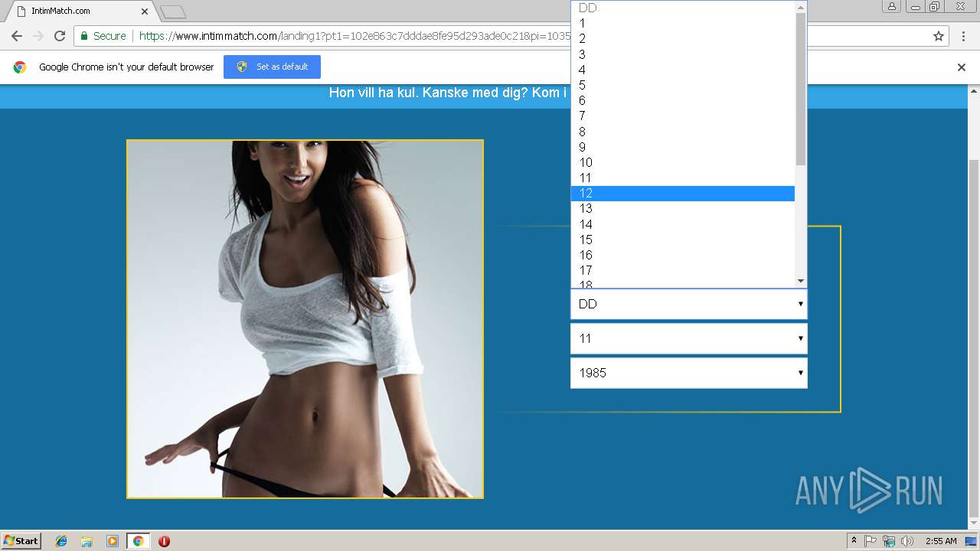Open Windows Media Player from taskbar
The image size is (980, 551).
click(112, 541)
